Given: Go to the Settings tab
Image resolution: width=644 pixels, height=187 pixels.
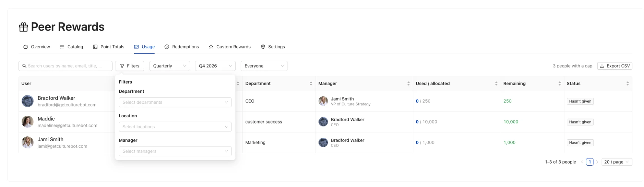Looking at the screenshot, I should click(273, 47).
